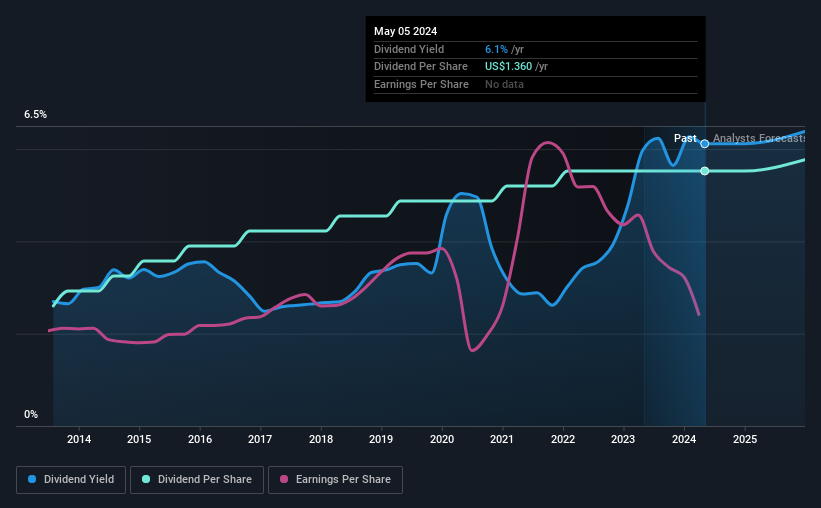
Task: Click the blue Dividend Yield legend dot
Action: pyautogui.click(x=32, y=479)
